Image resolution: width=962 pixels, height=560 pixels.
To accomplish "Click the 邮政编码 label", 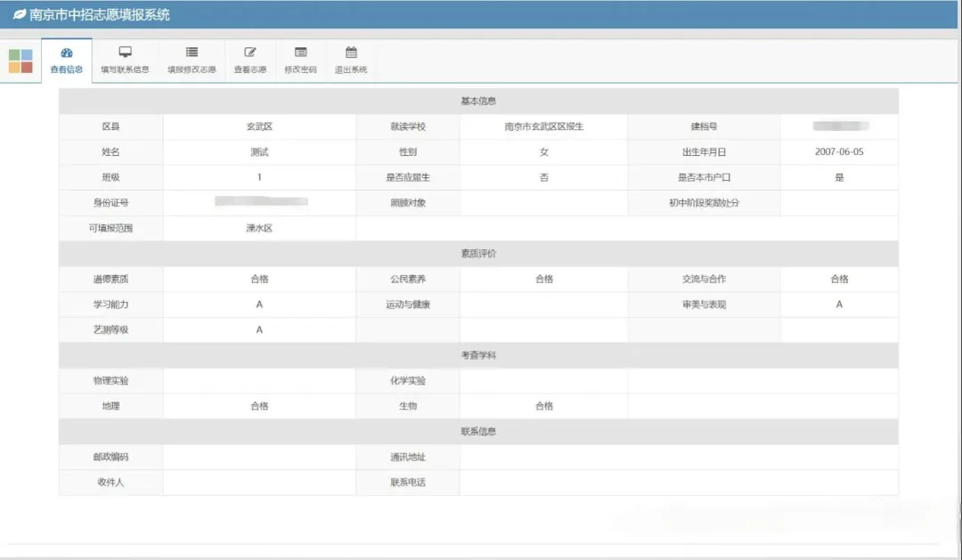I will point(111,457).
